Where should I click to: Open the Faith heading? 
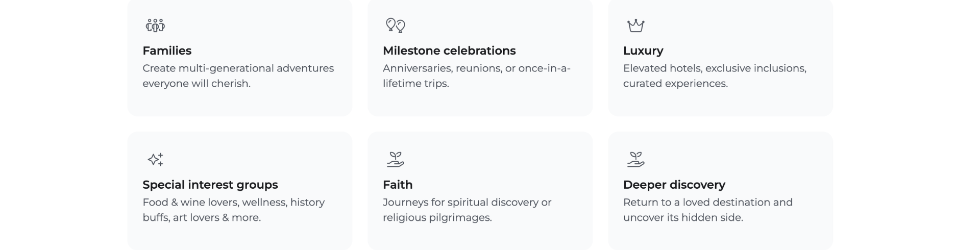coord(398,185)
